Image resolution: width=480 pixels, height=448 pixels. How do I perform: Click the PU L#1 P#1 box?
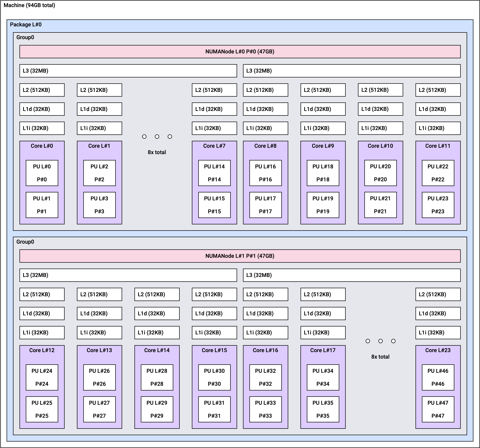[x=42, y=205]
